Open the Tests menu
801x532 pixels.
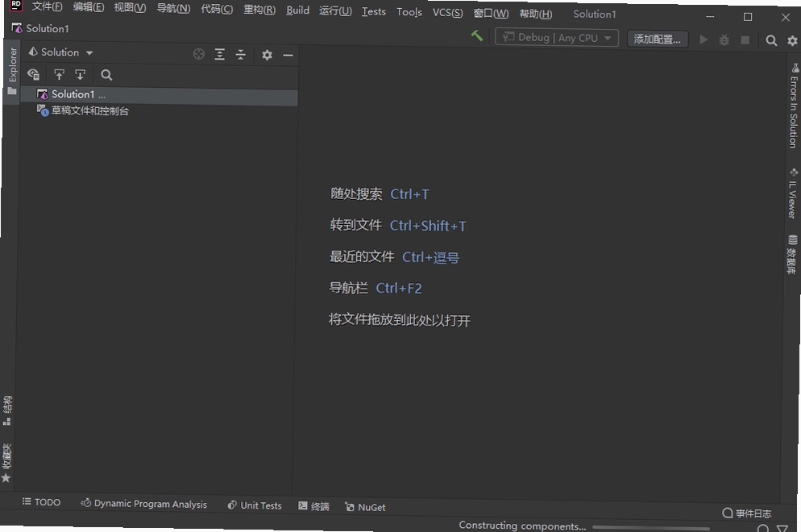(373, 11)
